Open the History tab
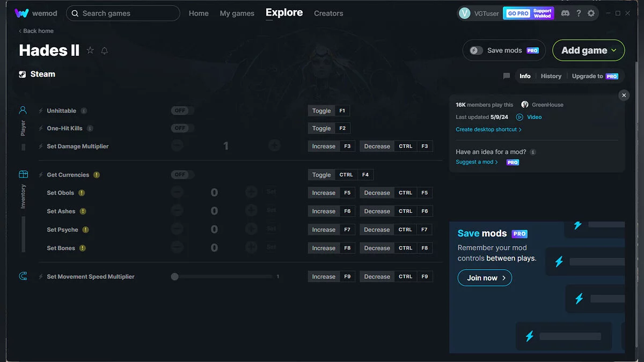This screenshot has height=362, width=644. [x=551, y=76]
